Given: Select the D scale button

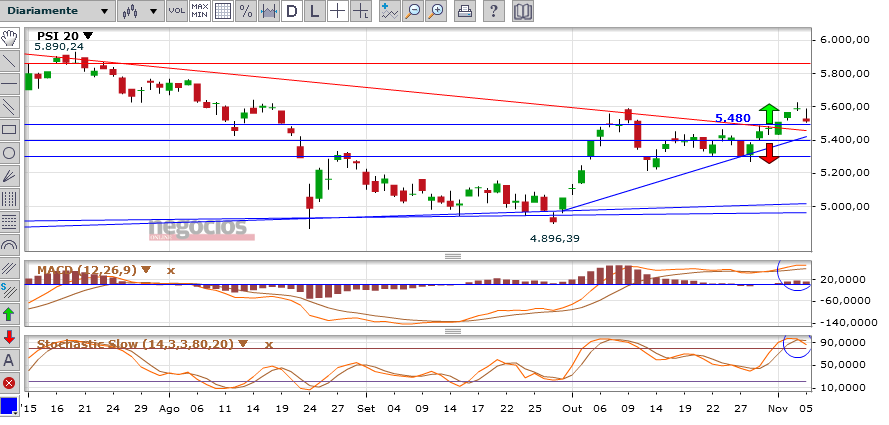Looking at the screenshot, I should click(x=292, y=11).
